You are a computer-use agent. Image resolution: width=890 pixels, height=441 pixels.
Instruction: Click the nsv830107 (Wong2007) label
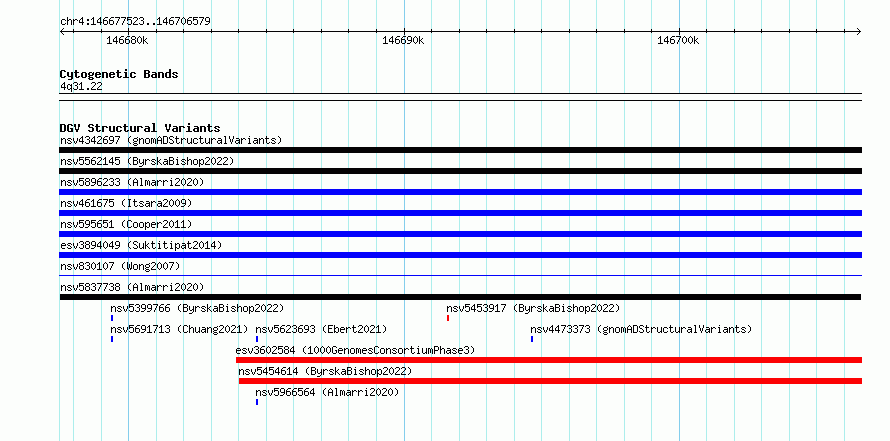(x=120, y=266)
